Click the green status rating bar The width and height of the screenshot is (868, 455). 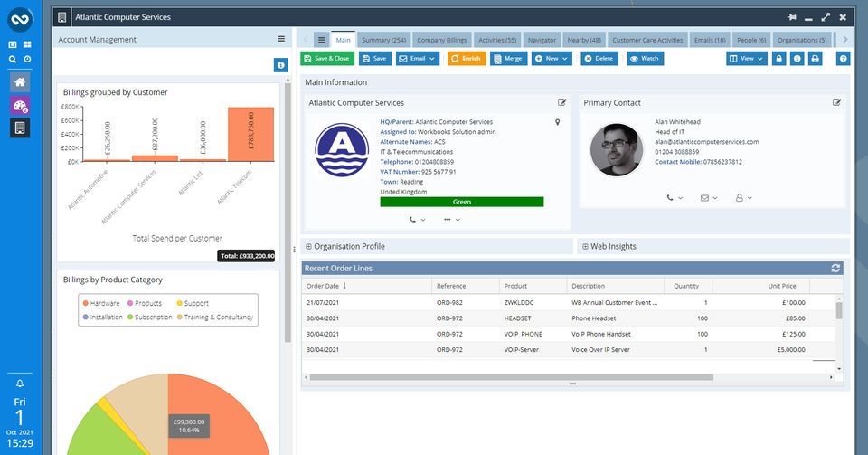462,202
